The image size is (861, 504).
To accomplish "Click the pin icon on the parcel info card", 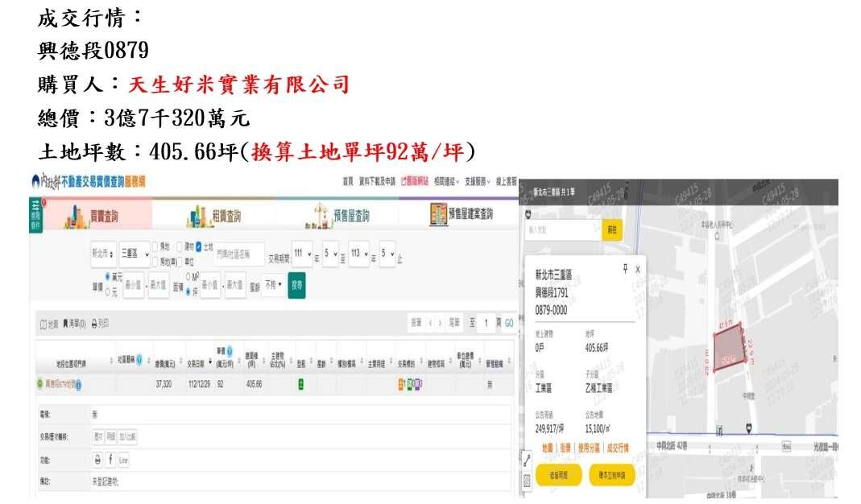I will tap(624, 269).
